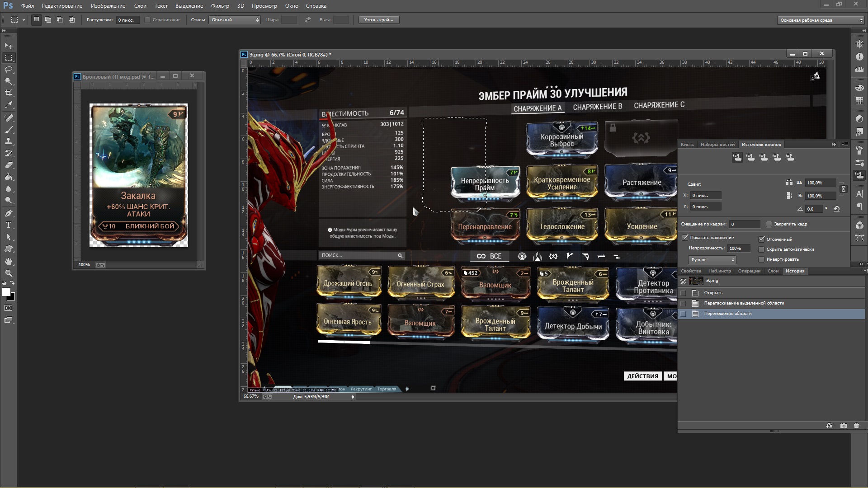Expand Слои tab in right panel

point(774,271)
